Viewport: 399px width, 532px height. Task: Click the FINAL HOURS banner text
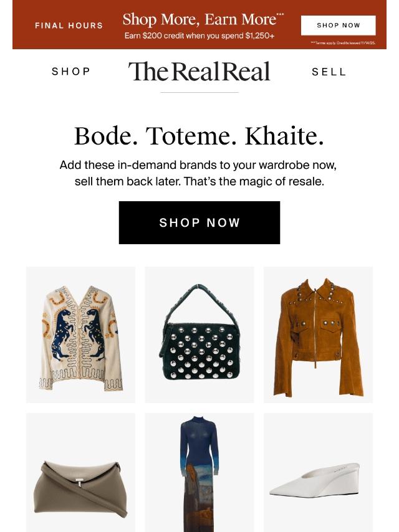tap(69, 26)
